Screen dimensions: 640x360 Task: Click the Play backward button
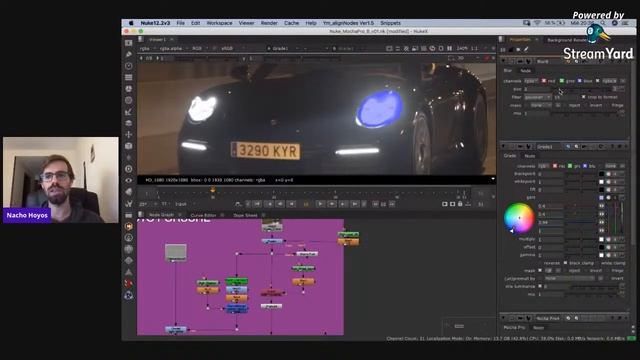pos(291,204)
